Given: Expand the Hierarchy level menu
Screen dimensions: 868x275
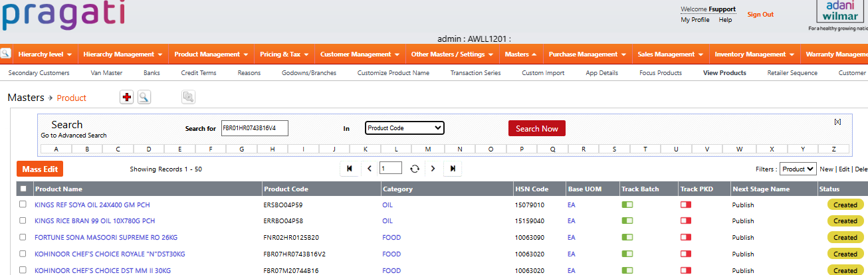Looking at the screenshot, I should point(45,54).
